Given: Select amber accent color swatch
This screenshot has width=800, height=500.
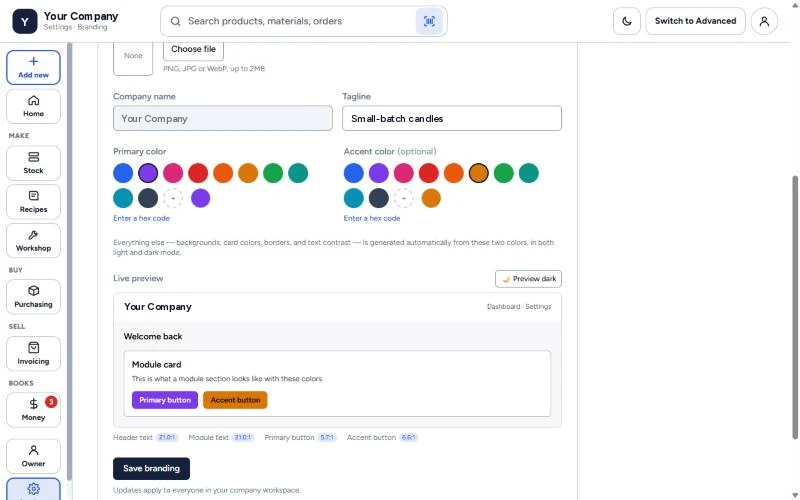Looking at the screenshot, I should point(479,173).
